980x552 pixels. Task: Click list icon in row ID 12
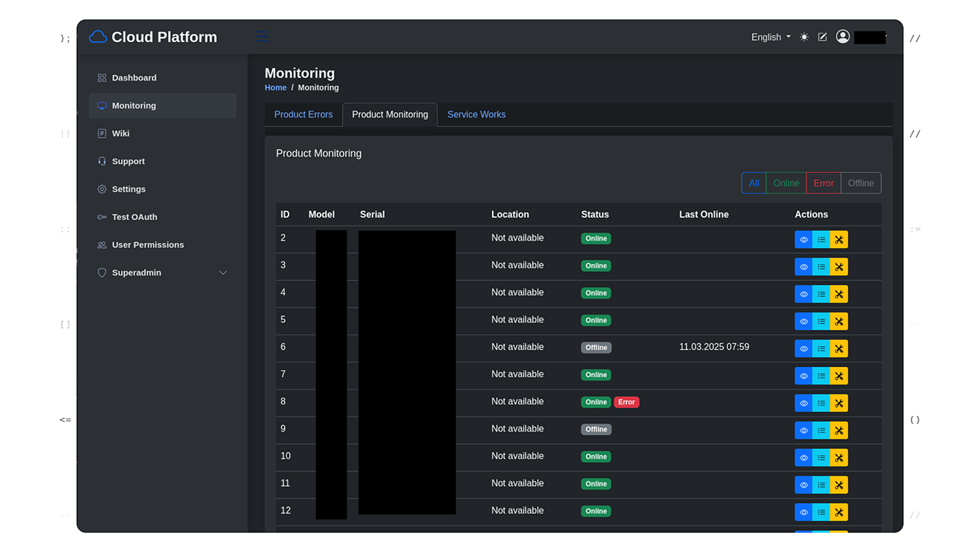point(821,513)
